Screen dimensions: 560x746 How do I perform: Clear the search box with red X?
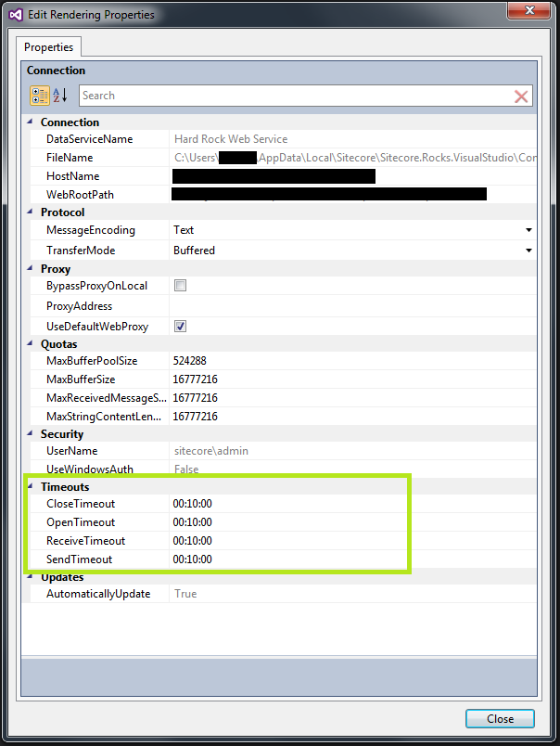521,96
